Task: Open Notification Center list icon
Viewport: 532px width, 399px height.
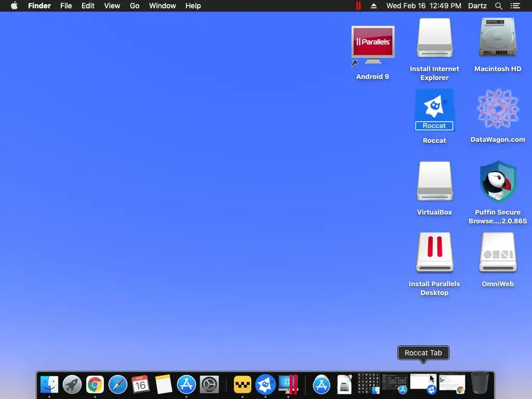Action: [515, 6]
